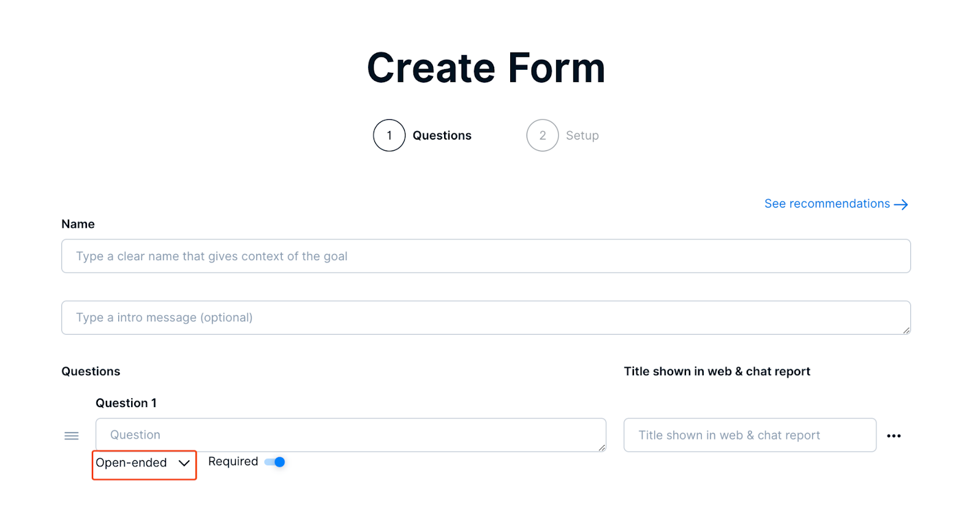The width and height of the screenshot is (980, 508).
Task: Click the arrow icon after See recommendations
Action: (902, 204)
